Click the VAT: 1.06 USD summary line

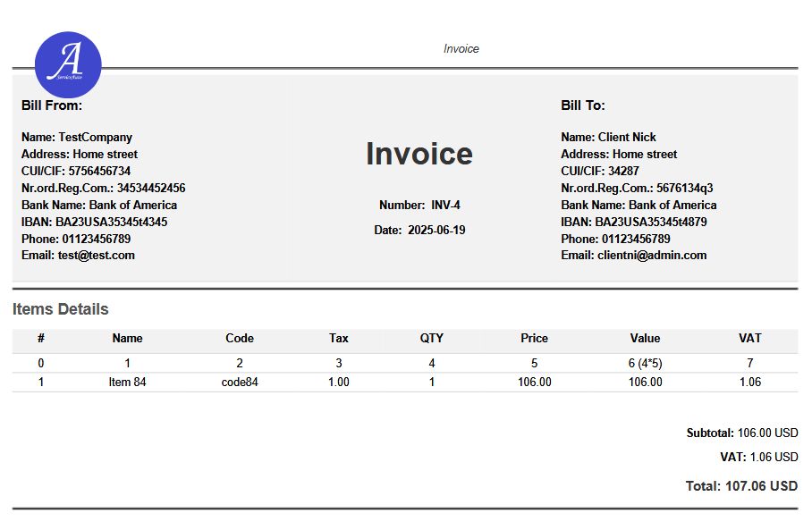tap(758, 457)
